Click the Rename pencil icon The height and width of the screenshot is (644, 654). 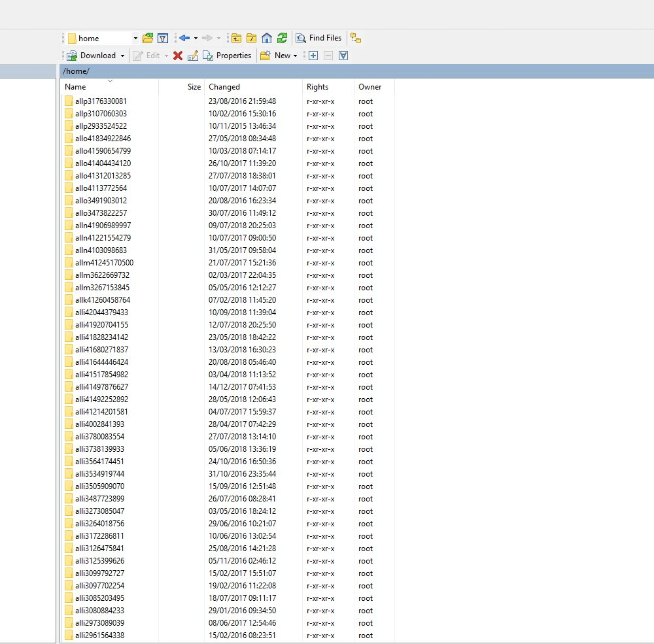coord(193,56)
